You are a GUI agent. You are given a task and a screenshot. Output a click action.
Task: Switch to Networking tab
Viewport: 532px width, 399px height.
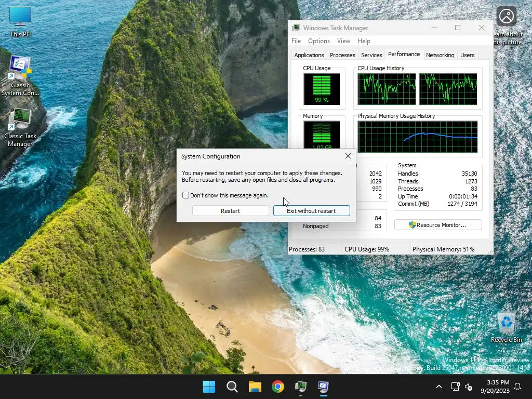click(440, 55)
